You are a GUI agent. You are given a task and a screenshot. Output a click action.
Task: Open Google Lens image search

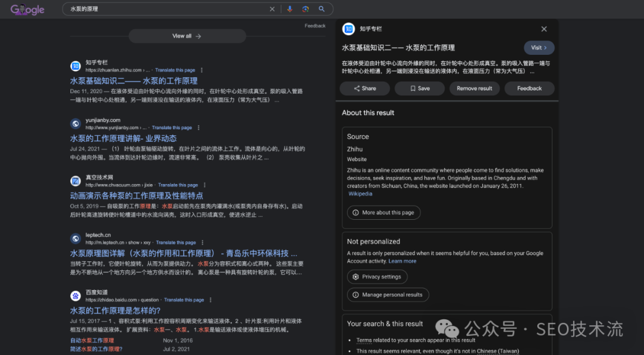click(x=305, y=9)
